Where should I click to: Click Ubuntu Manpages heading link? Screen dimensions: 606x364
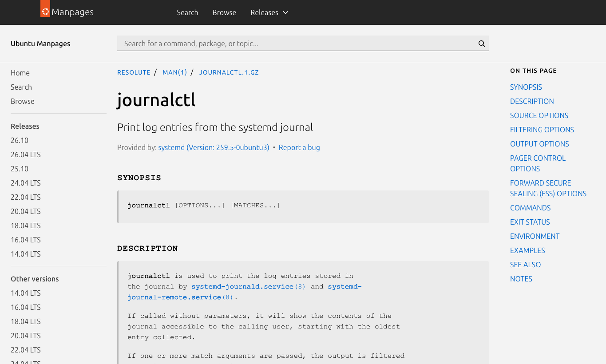tap(40, 44)
